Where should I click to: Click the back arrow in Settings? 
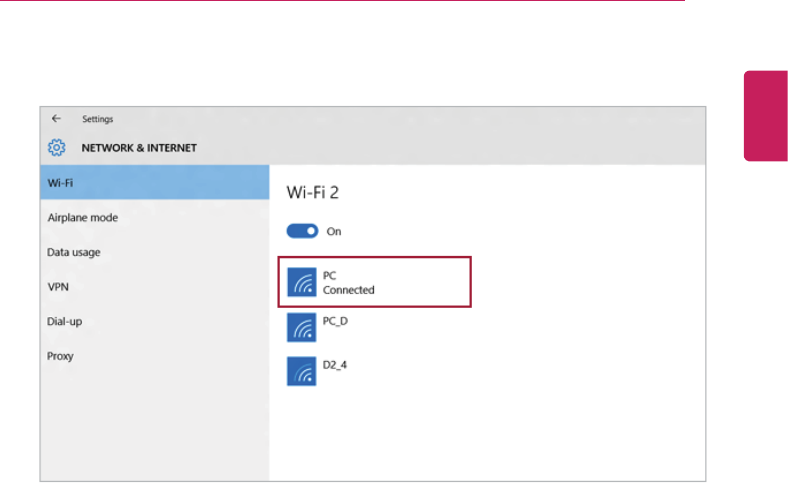point(56,119)
